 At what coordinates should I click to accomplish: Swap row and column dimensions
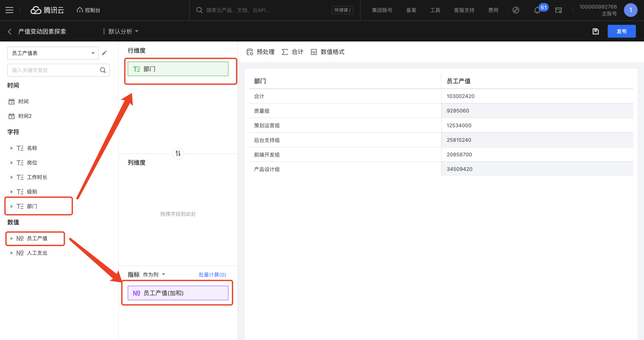click(x=178, y=153)
